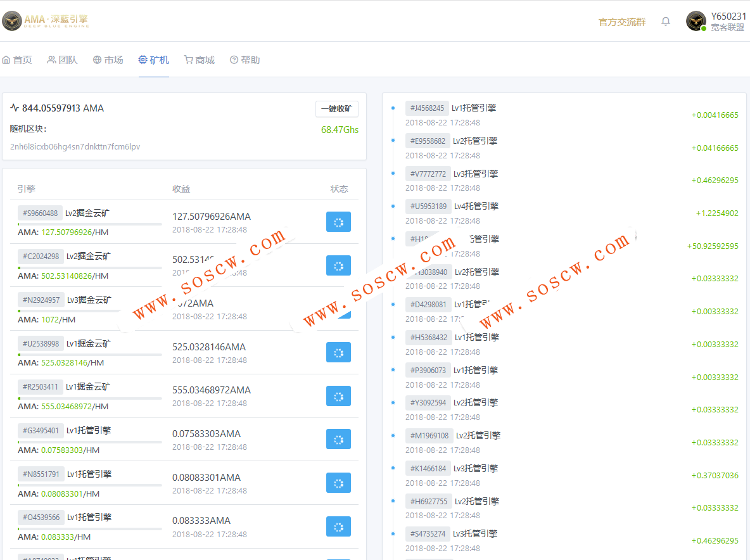Click the Y650231 username
The height and width of the screenshot is (560, 750).
(x=728, y=16)
